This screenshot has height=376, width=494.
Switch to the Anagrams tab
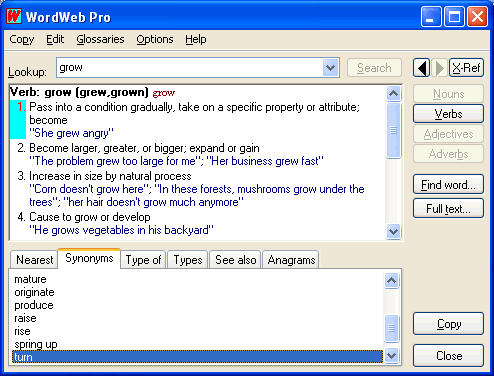point(291,260)
